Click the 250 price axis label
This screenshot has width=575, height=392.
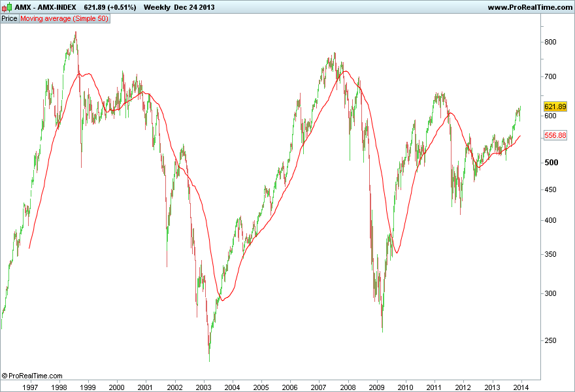(x=550, y=340)
